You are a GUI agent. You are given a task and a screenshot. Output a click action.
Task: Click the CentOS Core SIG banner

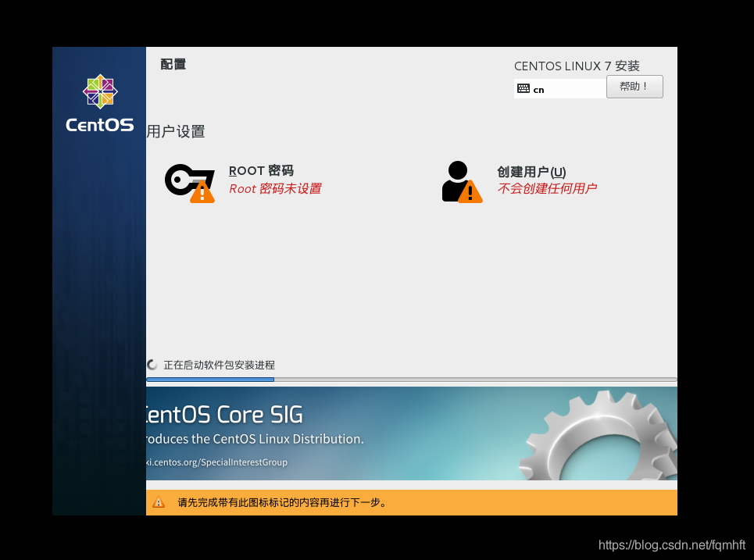click(412, 433)
